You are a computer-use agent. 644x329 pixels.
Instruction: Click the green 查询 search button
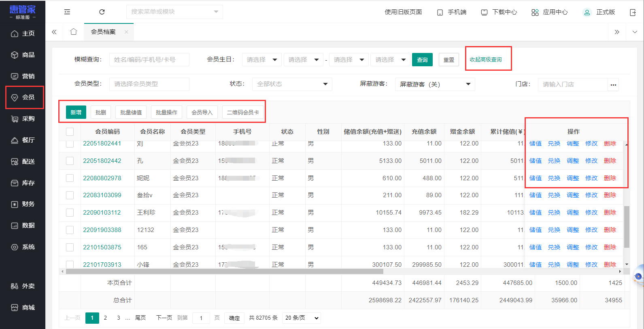[x=422, y=60]
